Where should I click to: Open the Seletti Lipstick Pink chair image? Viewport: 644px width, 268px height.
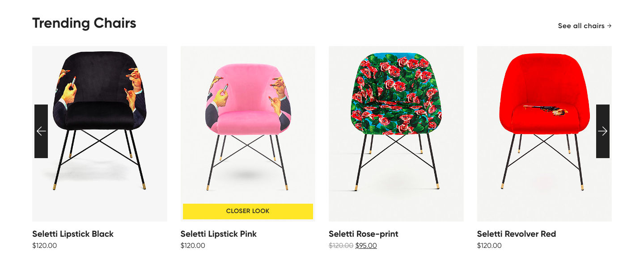tap(248, 134)
